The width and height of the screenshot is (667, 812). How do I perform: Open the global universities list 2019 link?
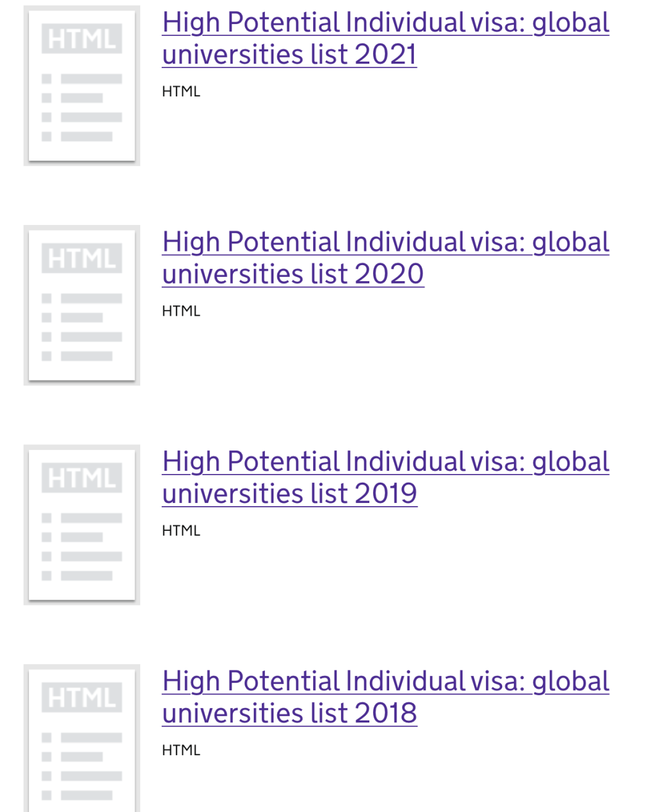click(385, 477)
